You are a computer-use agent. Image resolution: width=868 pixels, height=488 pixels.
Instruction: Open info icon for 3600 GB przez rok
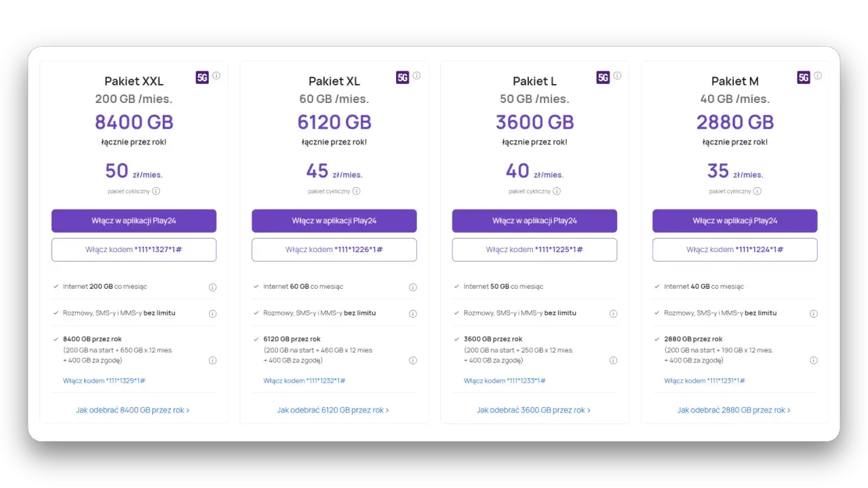pyautogui.click(x=613, y=361)
